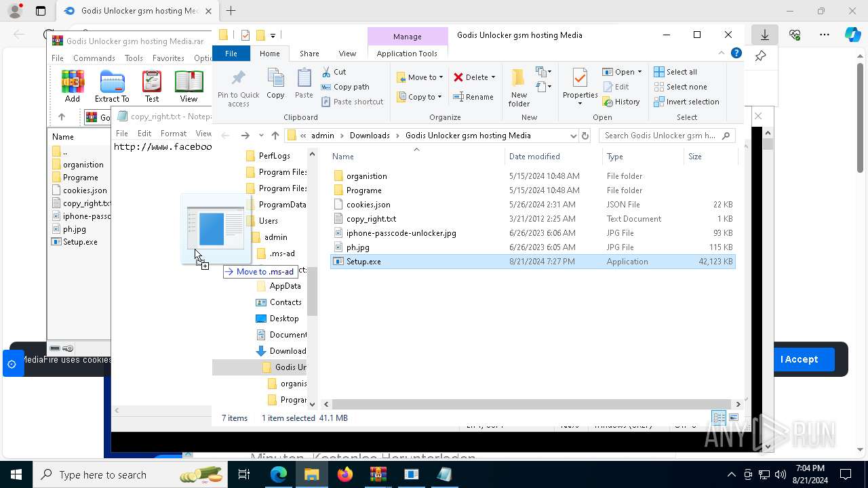Click Copy path in ribbon
The image size is (868, 488).
(x=345, y=87)
